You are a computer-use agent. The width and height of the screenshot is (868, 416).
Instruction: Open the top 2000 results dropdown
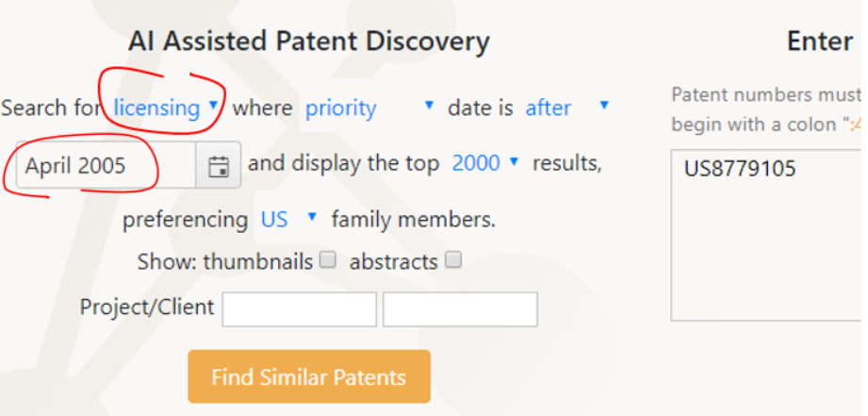485,163
